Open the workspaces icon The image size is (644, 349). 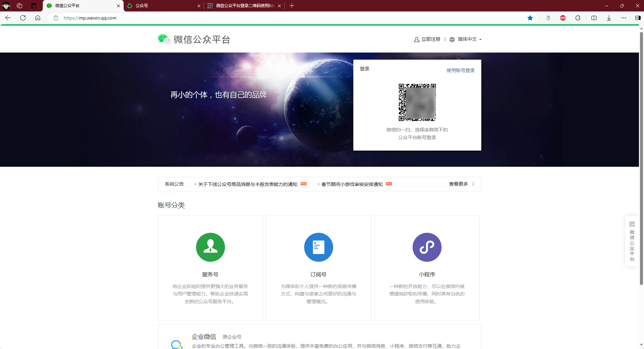tap(20, 6)
